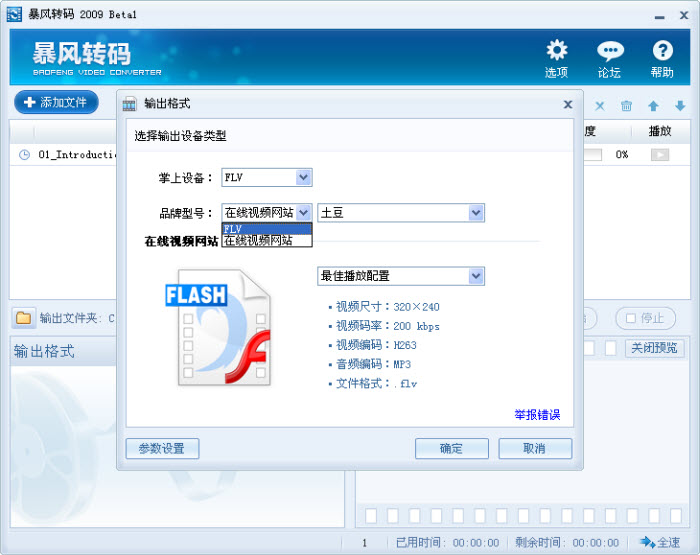Click the 举报错误 report error link
Image resolution: width=700 pixels, height=555 pixels.
click(537, 415)
